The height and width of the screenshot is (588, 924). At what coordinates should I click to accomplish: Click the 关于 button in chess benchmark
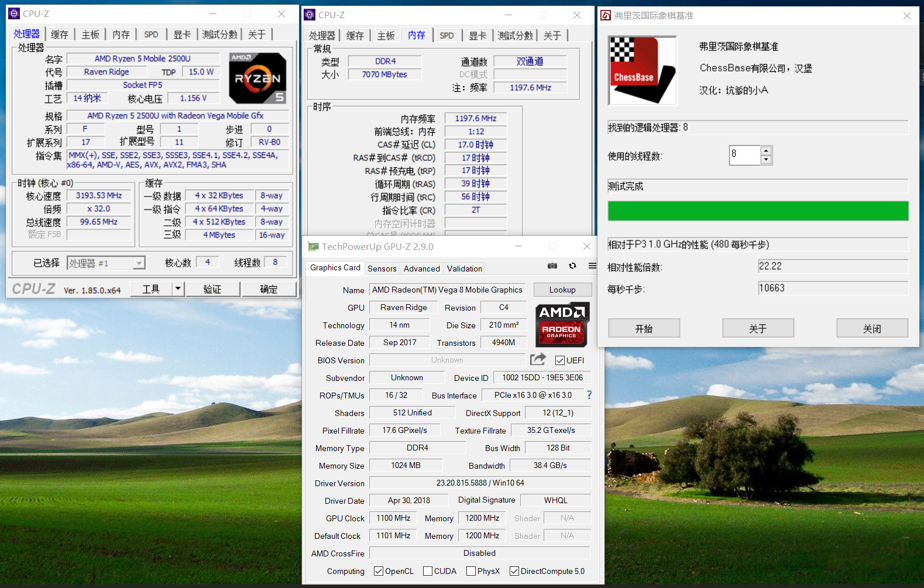click(x=758, y=328)
